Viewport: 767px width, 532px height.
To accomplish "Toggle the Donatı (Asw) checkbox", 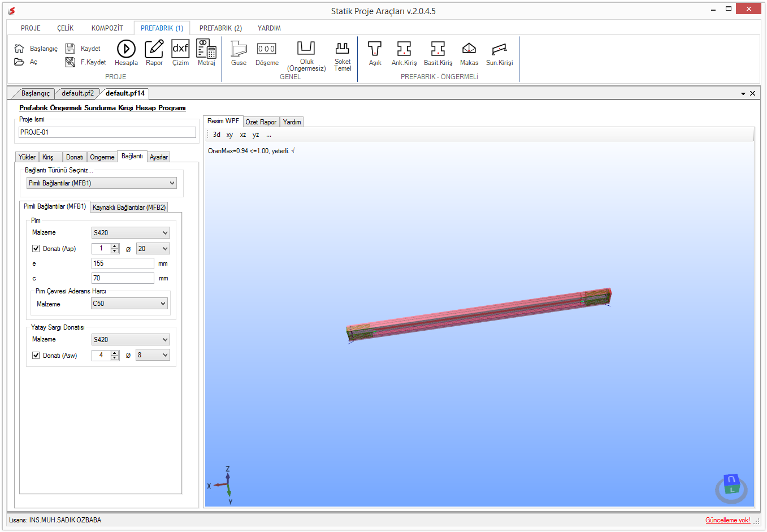I will (36, 356).
